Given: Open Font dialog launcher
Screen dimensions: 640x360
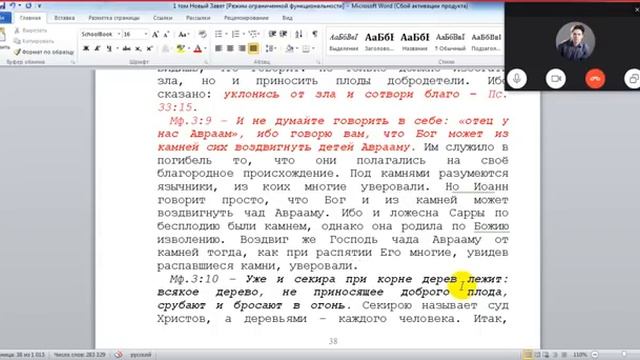Looking at the screenshot, I should [x=206, y=62].
